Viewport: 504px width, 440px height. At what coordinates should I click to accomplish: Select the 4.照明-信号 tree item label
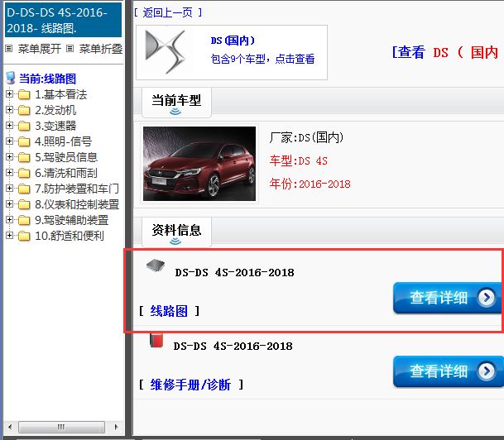64,141
